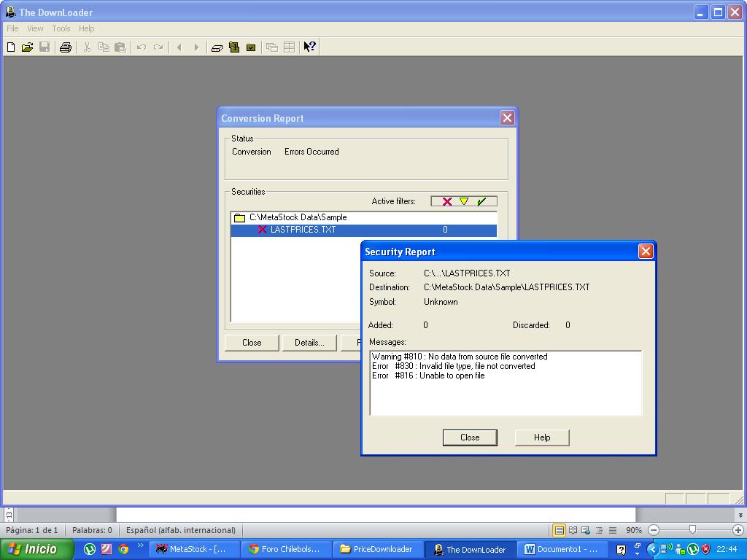Click message 'Warning #810 : No data from source'
This screenshot has height=560, width=747.
(460, 357)
